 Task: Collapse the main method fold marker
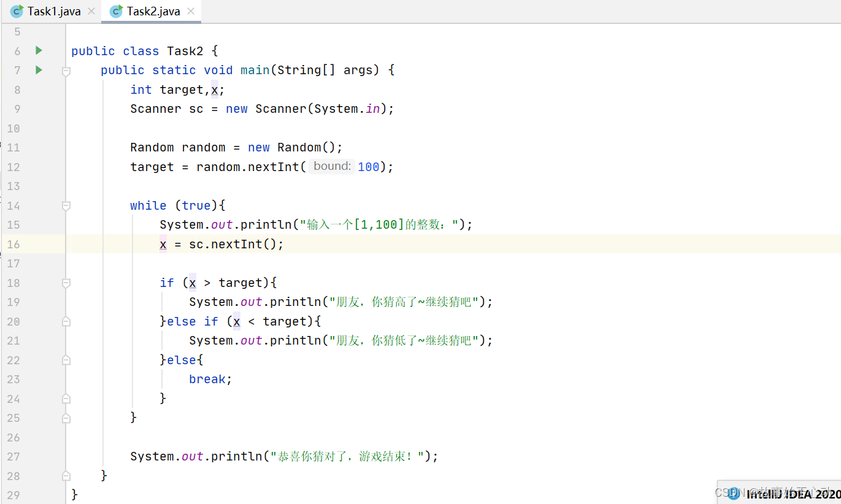(66, 71)
